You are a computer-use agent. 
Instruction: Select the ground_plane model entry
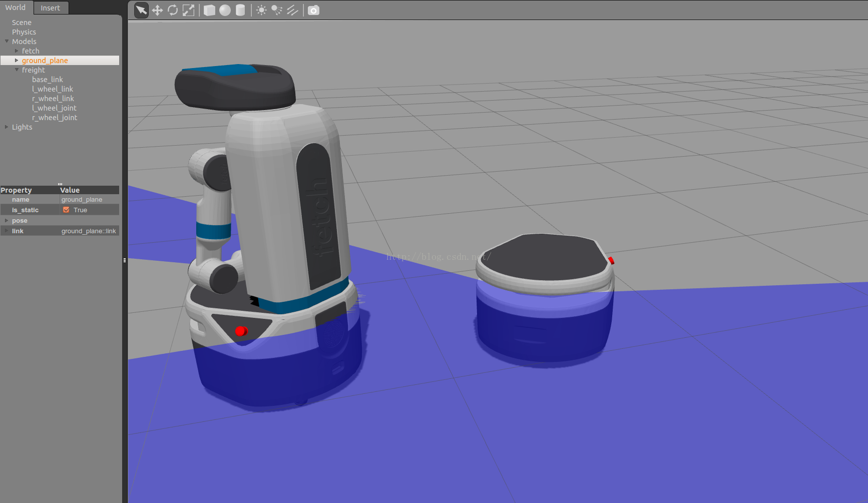[x=45, y=61]
